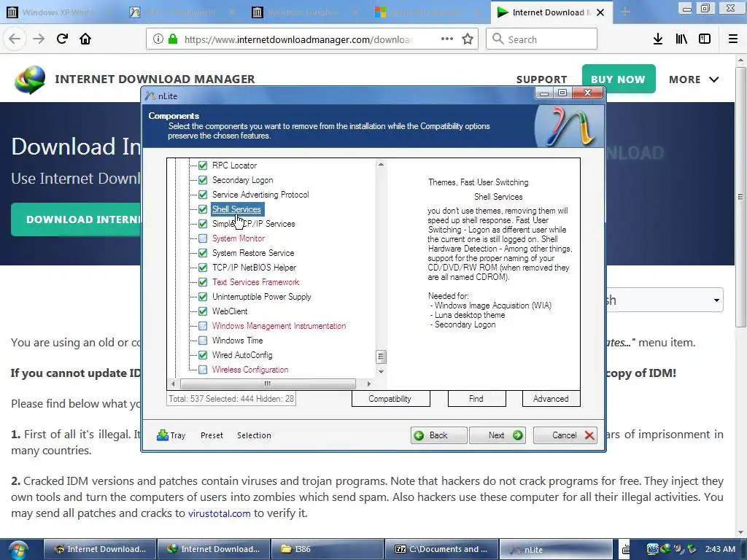The image size is (747, 560).
Task: Uncheck the RPC Locator component
Action: 203,166
